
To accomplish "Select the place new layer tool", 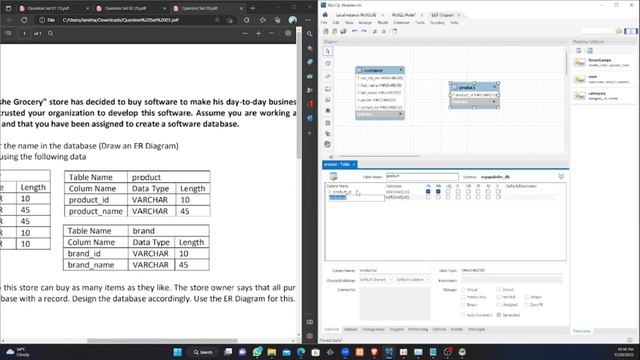I will [328, 89].
